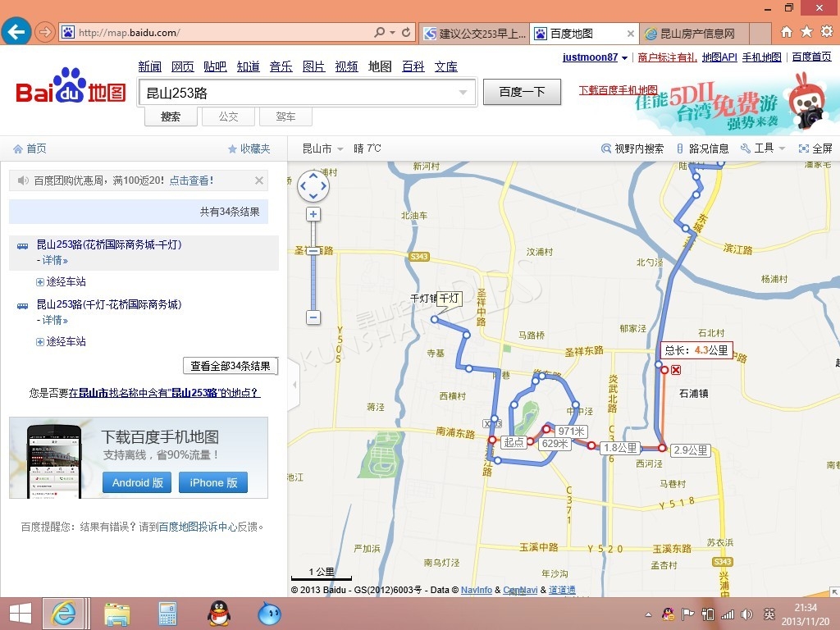Viewport: 840px width, 630px height.
Task: Dismiss the 百度团购优惠周 notice bar
Action: 259,180
